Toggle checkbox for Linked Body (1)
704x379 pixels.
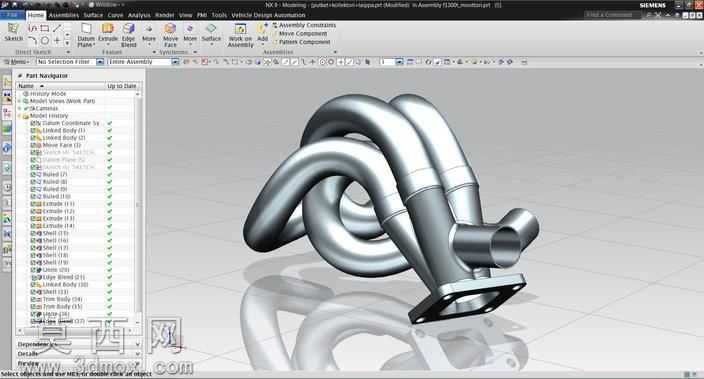32,131
